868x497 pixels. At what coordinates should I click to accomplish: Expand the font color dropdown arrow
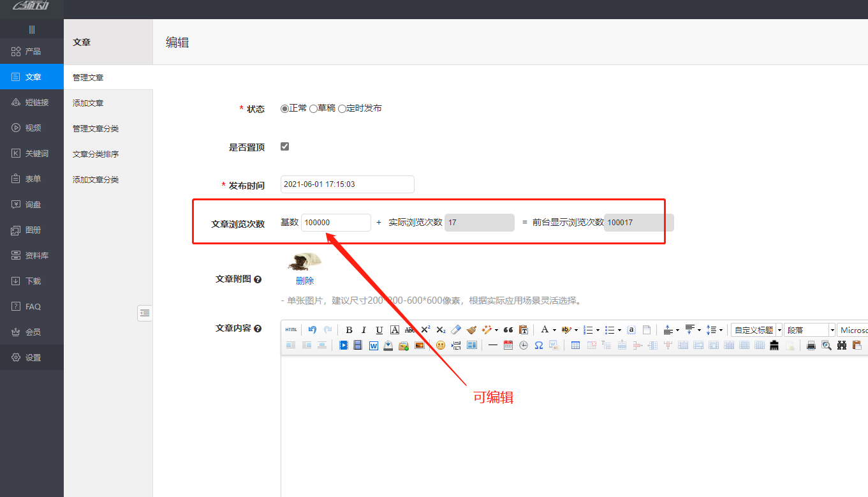(x=554, y=330)
